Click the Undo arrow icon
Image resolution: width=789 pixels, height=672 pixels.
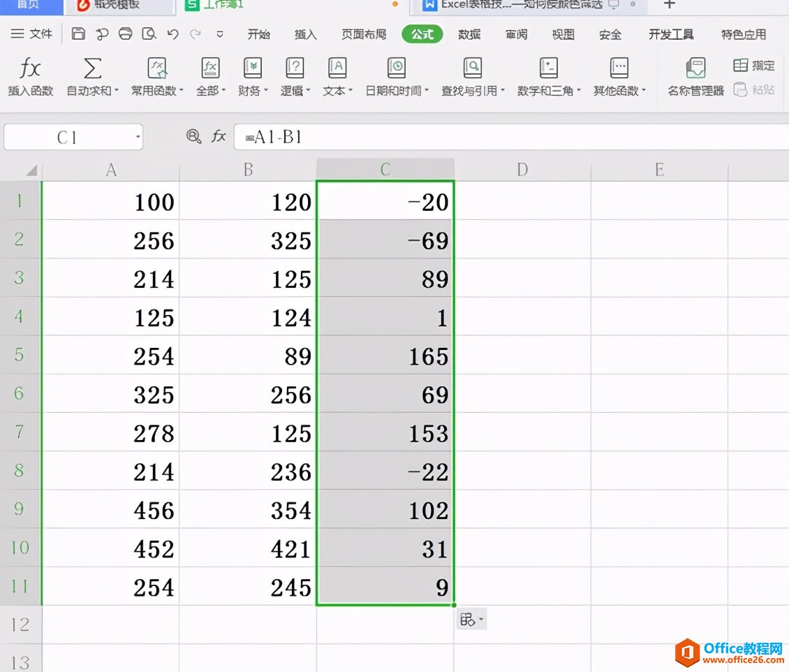tap(173, 34)
